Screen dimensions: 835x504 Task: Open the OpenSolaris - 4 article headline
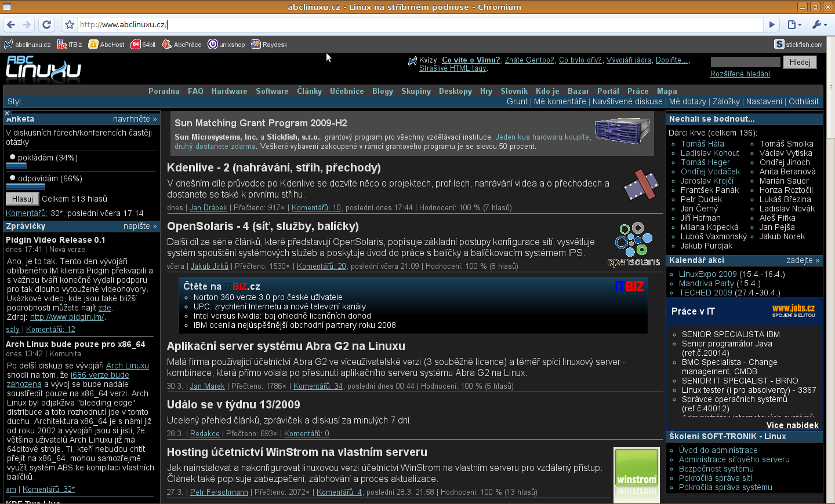click(263, 226)
